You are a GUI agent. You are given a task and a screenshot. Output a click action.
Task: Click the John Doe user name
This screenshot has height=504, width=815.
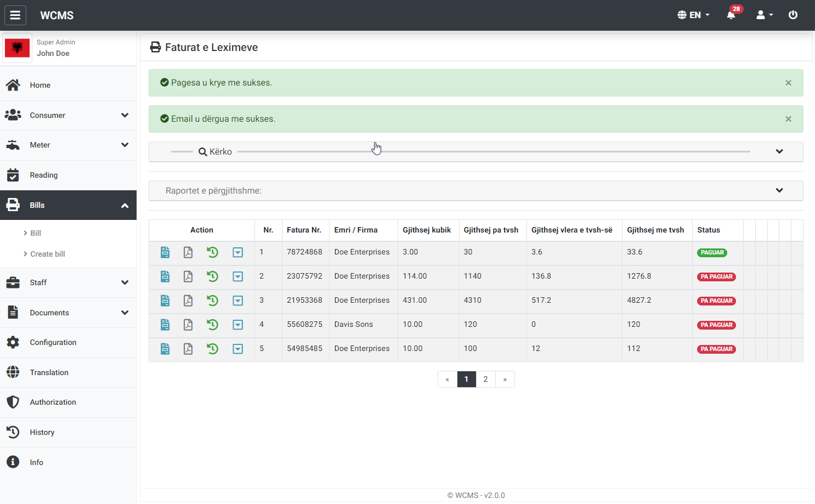pyautogui.click(x=53, y=53)
